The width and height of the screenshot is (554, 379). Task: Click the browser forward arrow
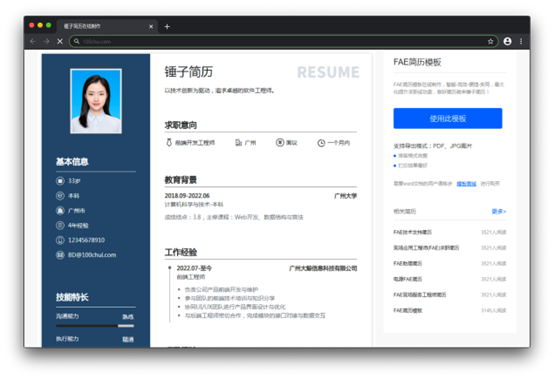(46, 41)
